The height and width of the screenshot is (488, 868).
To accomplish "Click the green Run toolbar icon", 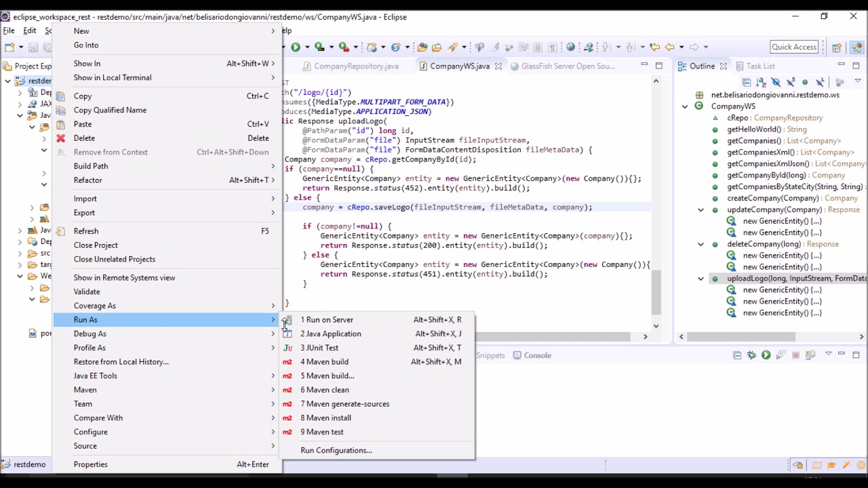I will point(296,47).
